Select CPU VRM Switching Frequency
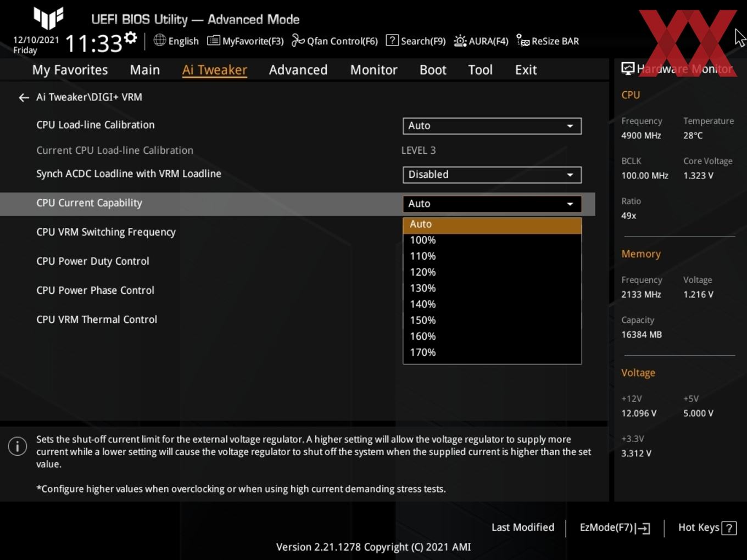Image resolution: width=747 pixels, height=560 pixels. (x=106, y=232)
